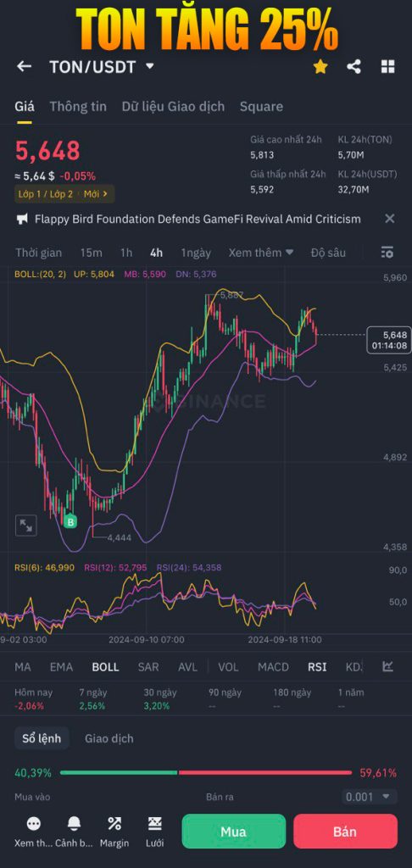
Task: Tap the red Bán button
Action: tap(345, 832)
